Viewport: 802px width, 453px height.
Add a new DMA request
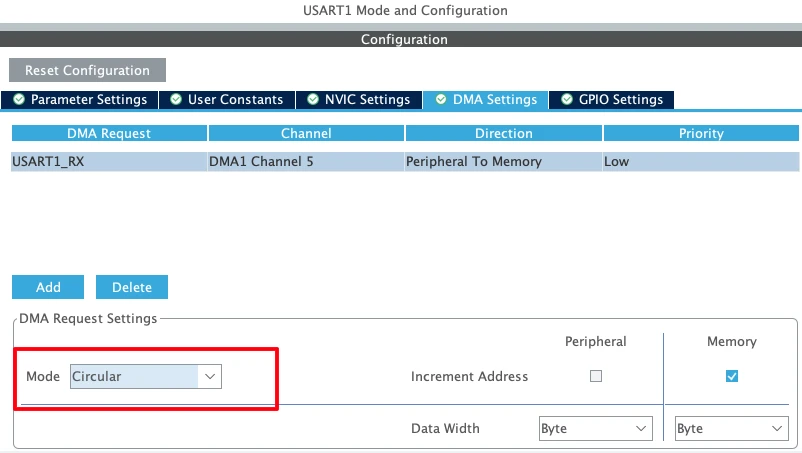point(48,287)
